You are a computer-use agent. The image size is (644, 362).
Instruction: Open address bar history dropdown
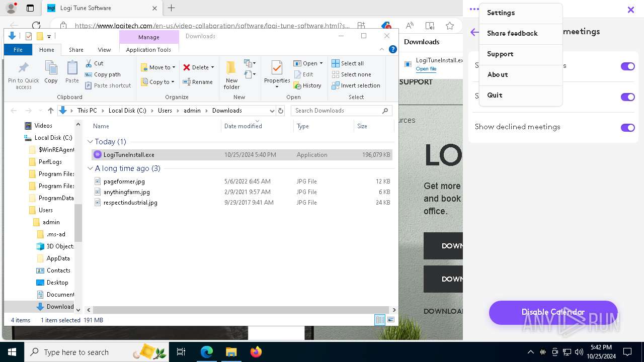point(272,111)
